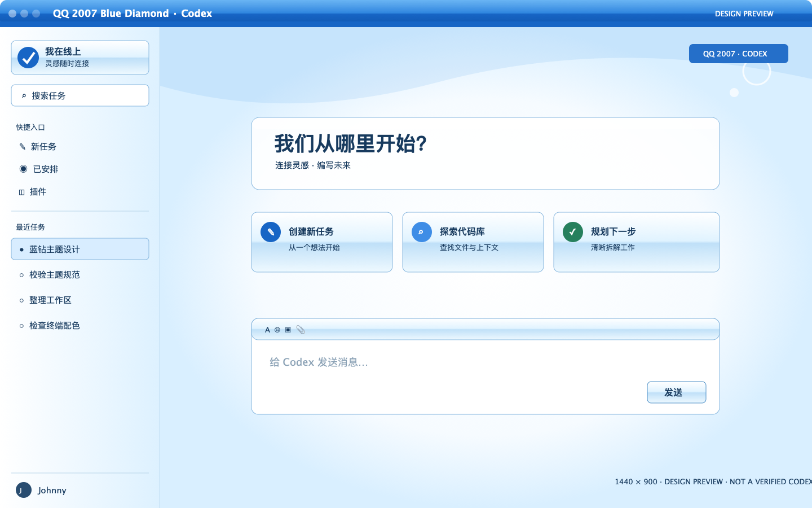The height and width of the screenshot is (508, 812).
Task: Click the 快捷入口 section label
Action: pos(30,128)
